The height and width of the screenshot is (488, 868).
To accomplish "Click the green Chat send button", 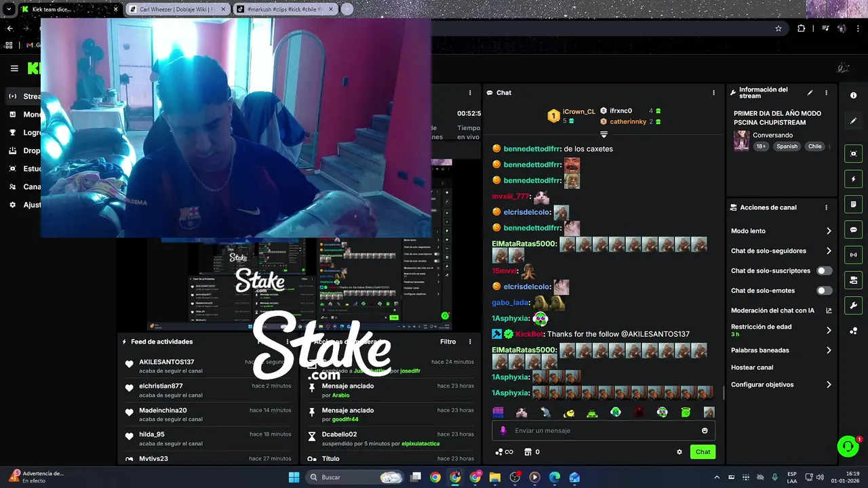I will tap(703, 452).
